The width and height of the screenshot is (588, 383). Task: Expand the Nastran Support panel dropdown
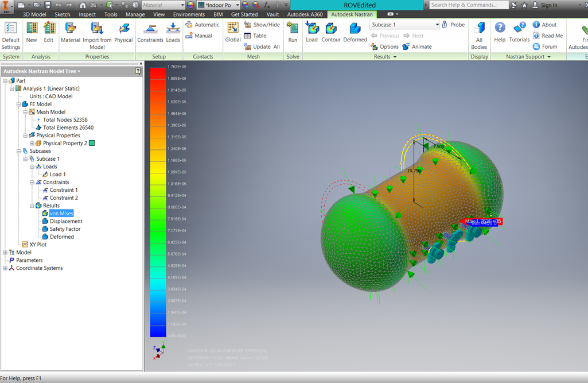(549, 57)
